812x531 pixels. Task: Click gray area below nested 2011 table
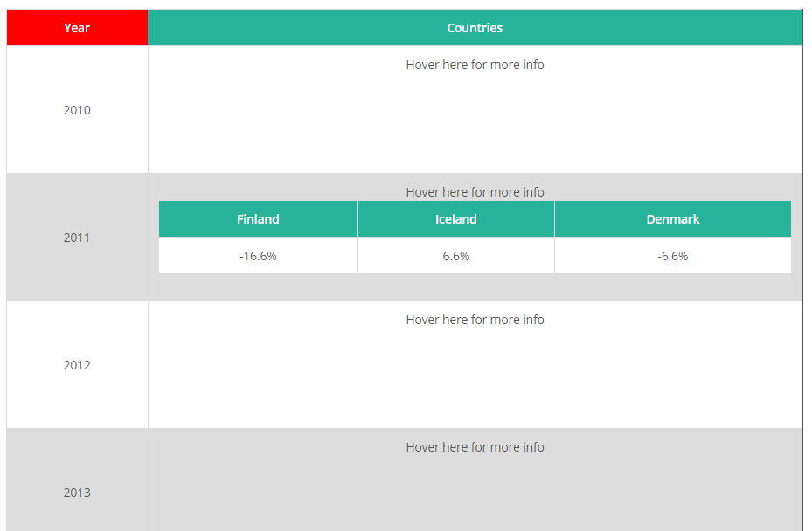[x=475, y=287]
